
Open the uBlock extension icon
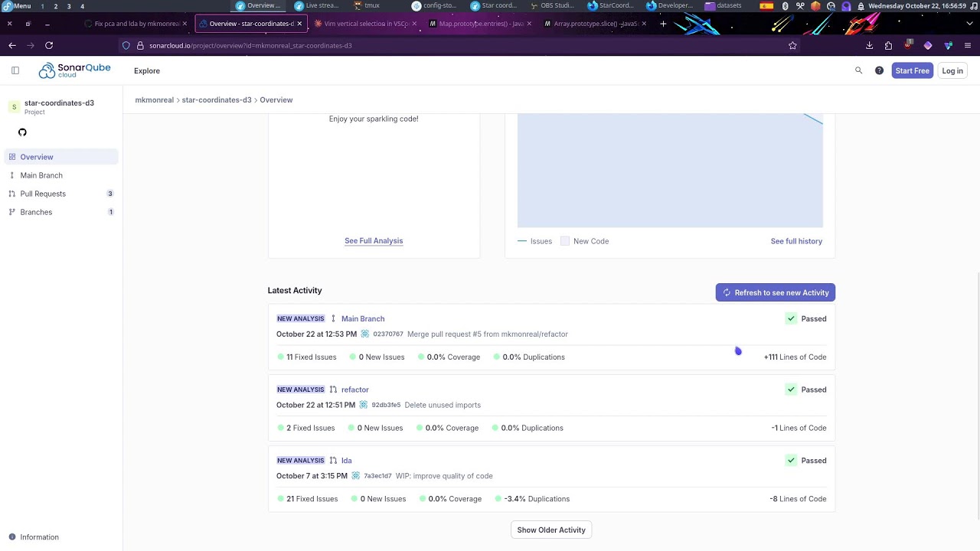point(908,45)
